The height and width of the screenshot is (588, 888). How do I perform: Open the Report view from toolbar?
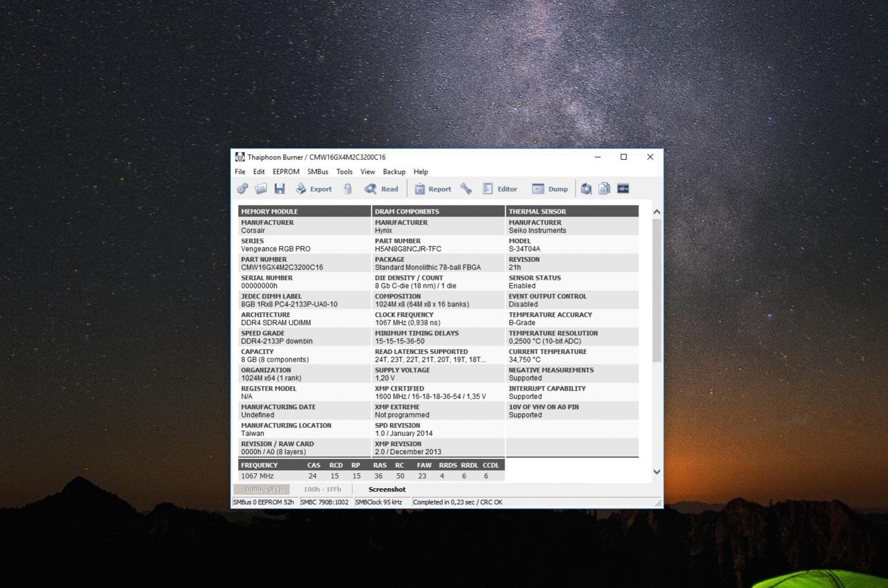pos(432,189)
